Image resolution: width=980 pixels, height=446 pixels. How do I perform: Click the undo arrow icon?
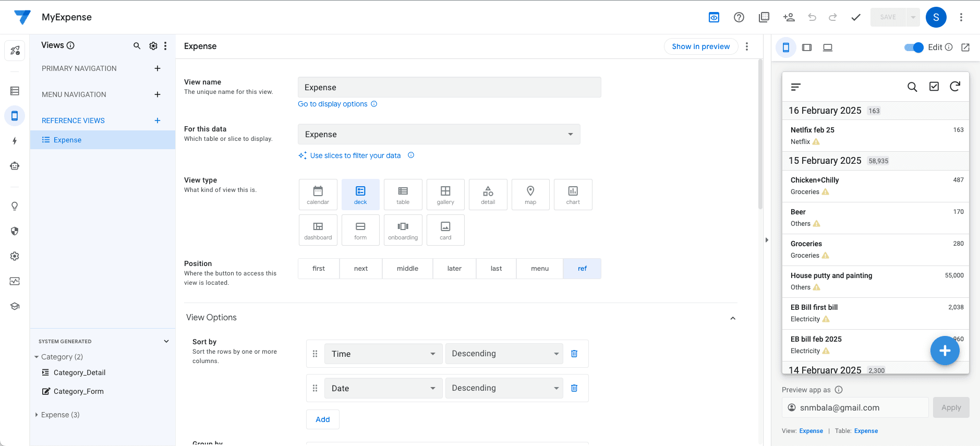(x=812, y=17)
